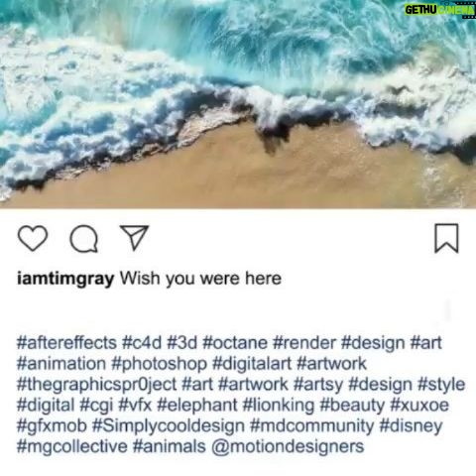Click the GETHU CINEMA watermark logo
The image size is (476, 476).
[x=439, y=10]
